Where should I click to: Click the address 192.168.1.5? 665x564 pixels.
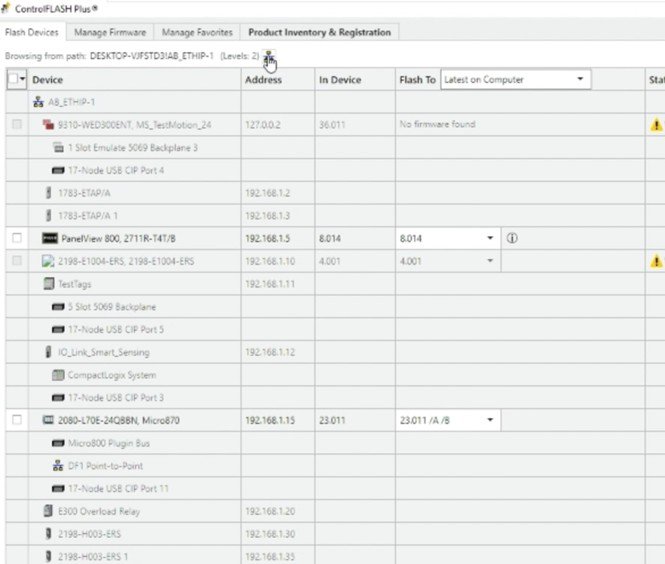[x=268, y=238]
